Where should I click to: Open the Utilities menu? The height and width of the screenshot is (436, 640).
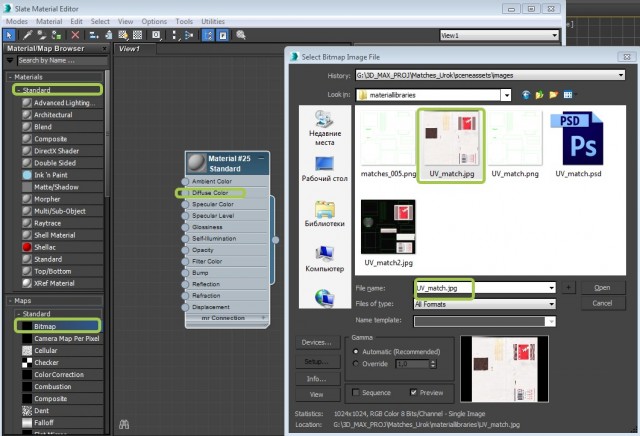point(213,21)
